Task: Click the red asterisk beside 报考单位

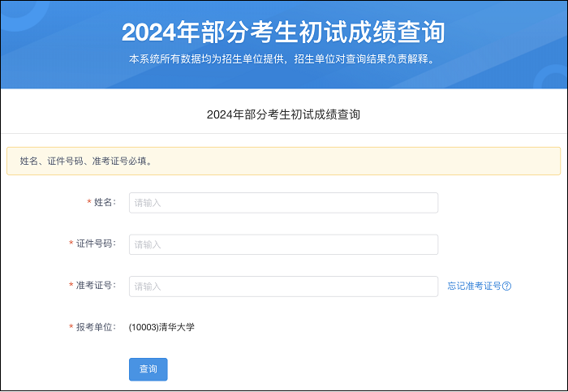Action: (71, 327)
